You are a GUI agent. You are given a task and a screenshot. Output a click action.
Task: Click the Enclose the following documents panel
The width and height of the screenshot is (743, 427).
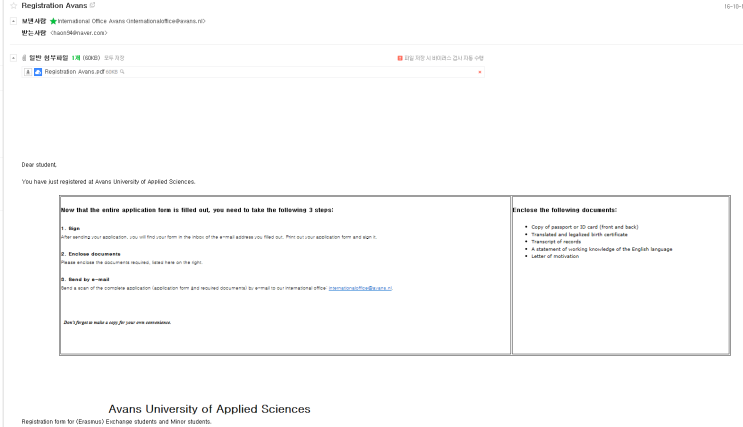click(621, 275)
